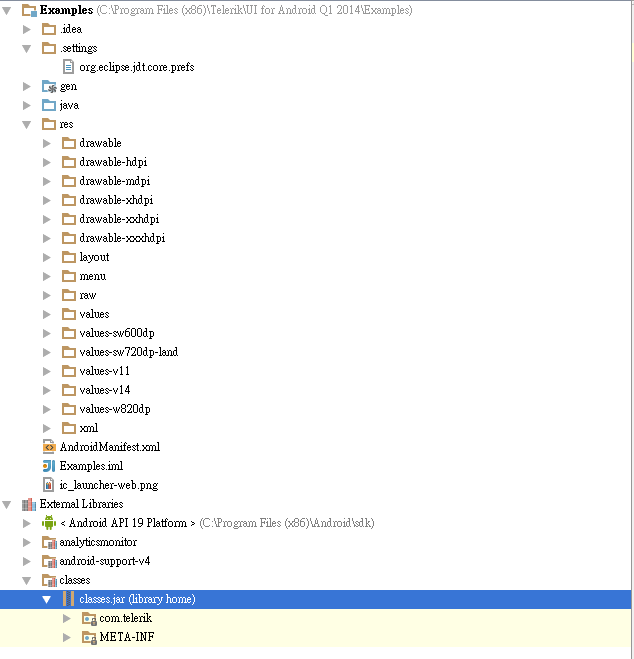Image resolution: width=634 pixels, height=659 pixels.
Task: Collapse the External Libraries node
Action: 7,505
